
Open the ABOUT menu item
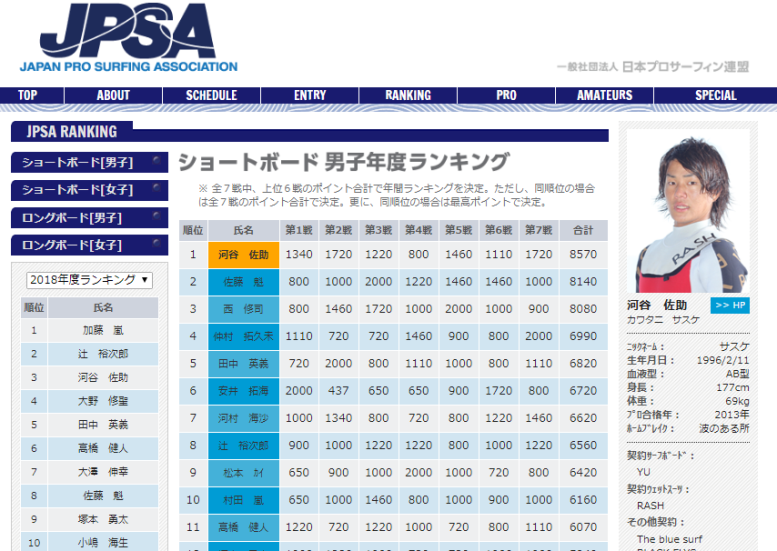click(x=113, y=96)
